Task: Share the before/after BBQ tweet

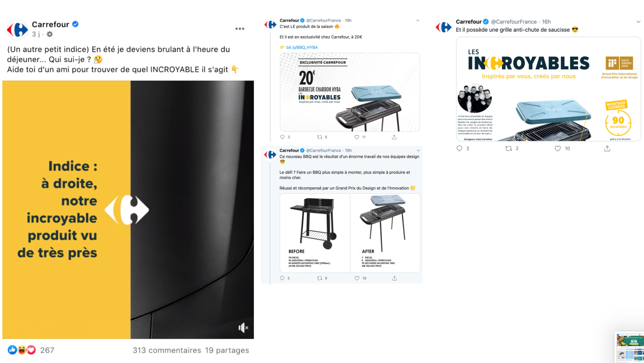Action: point(394,278)
